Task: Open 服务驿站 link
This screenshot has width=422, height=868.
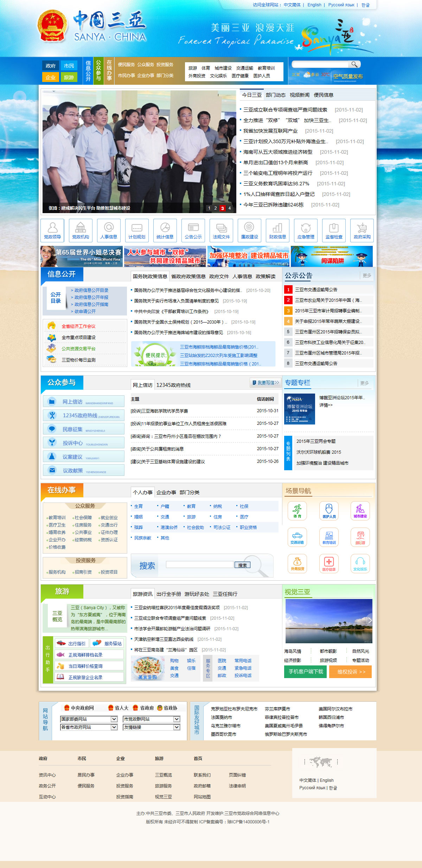Action: [x=107, y=644]
